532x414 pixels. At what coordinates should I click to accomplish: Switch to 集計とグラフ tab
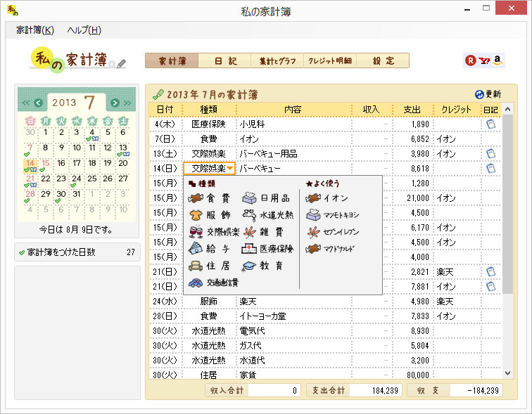(277, 60)
